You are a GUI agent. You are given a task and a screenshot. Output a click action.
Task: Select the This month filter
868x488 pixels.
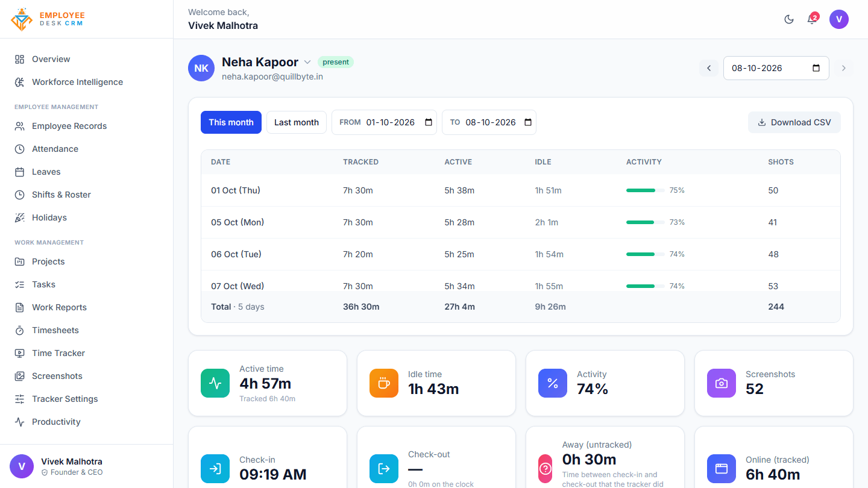(231, 122)
